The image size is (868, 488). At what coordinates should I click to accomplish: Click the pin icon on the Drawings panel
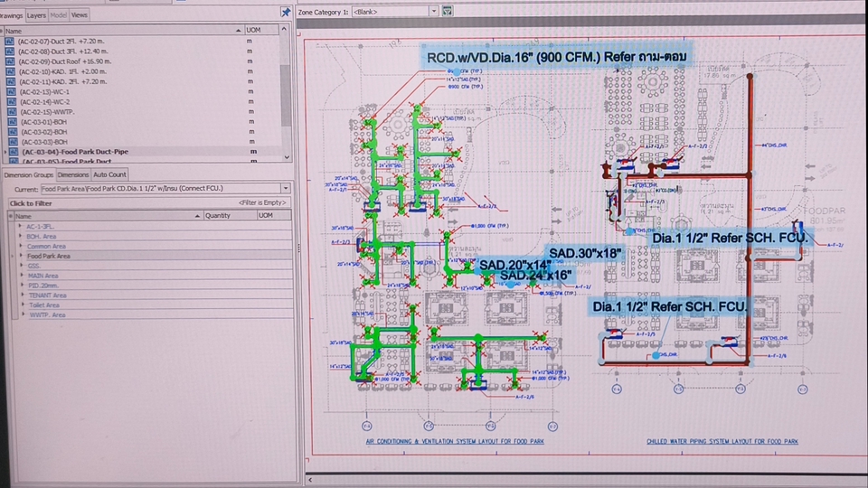[x=286, y=13]
